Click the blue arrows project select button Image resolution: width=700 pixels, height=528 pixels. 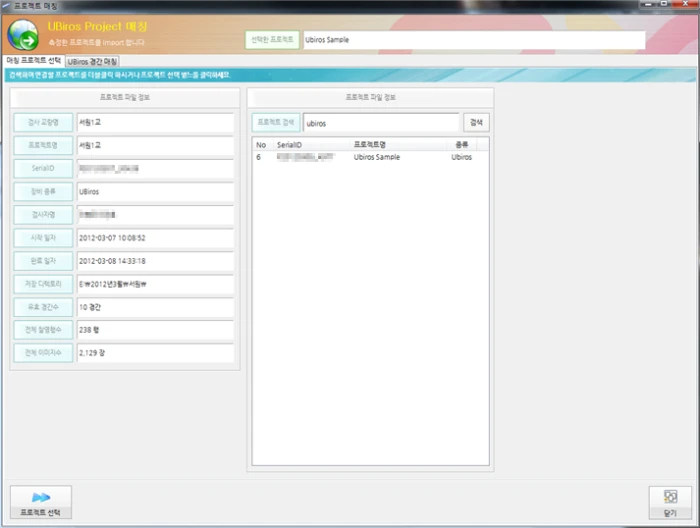click(x=41, y=502)
